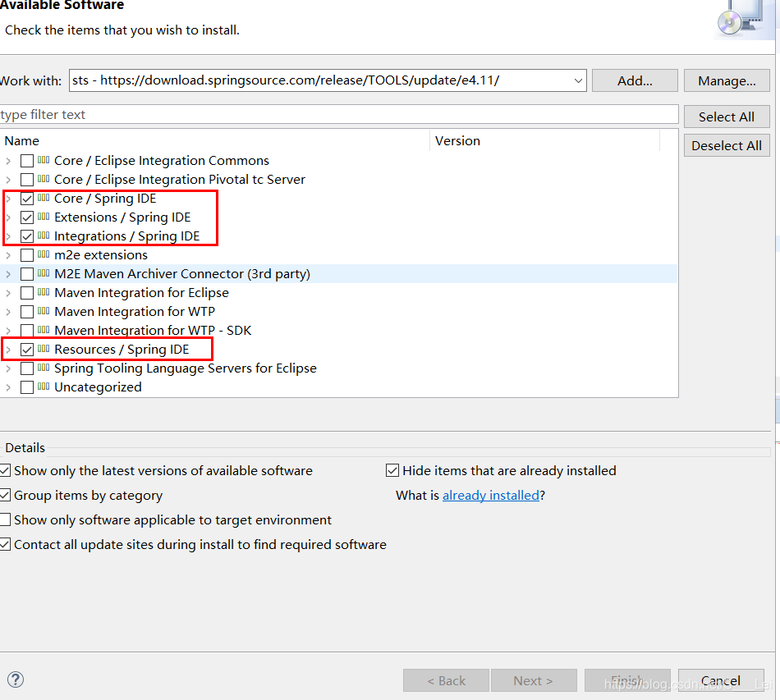Select Core / Eclipse Integration Pivotal tc Server row
780x700 pixels.
(x=339, y=180)
